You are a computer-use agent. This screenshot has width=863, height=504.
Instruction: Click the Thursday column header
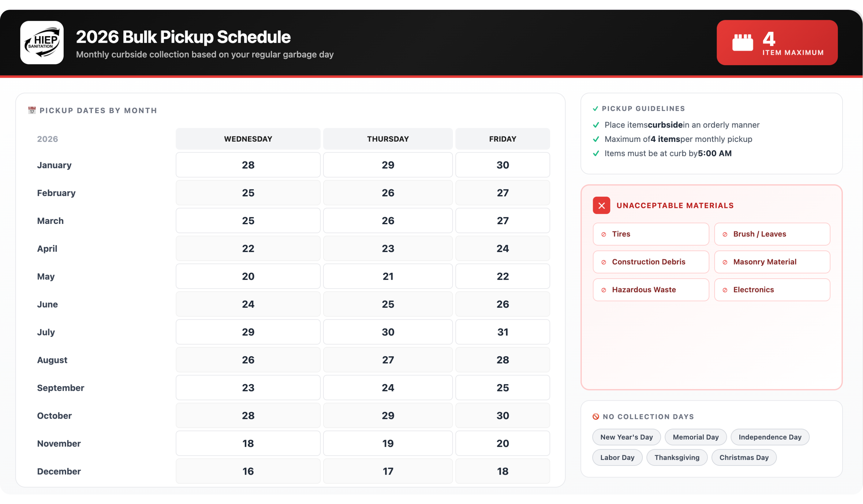click(x=388, y=139)
